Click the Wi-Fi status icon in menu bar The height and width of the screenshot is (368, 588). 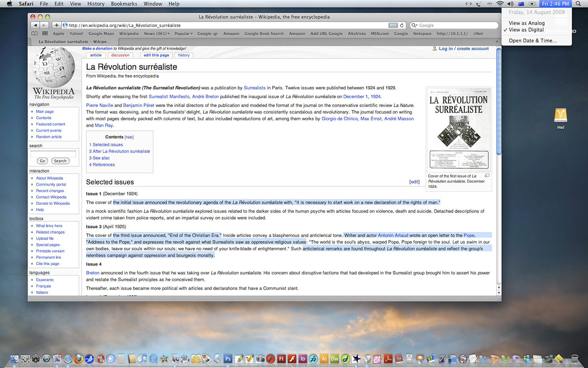coord(500,4)
